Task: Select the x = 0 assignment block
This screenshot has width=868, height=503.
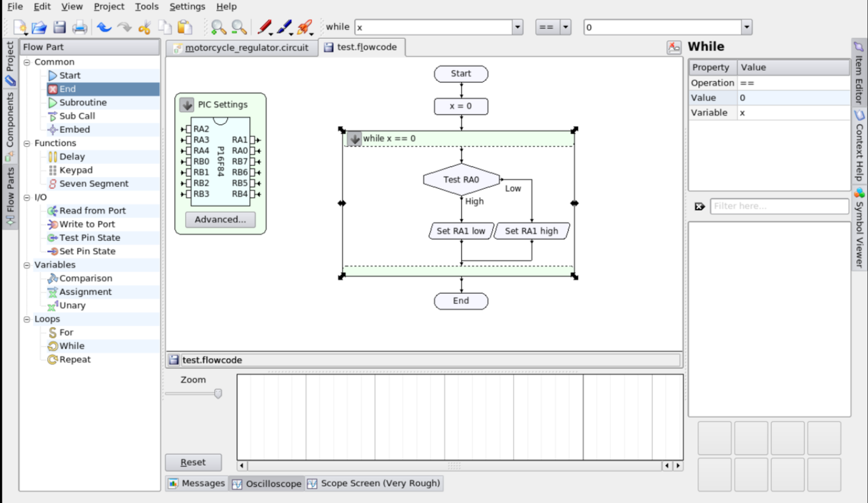Action: click(x=461, y=106)
